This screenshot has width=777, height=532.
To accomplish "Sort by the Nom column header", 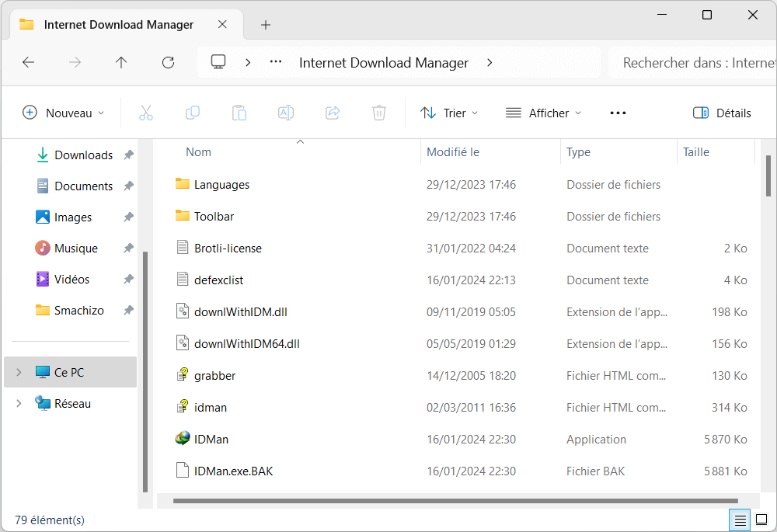I will click(x=198, y=152).
